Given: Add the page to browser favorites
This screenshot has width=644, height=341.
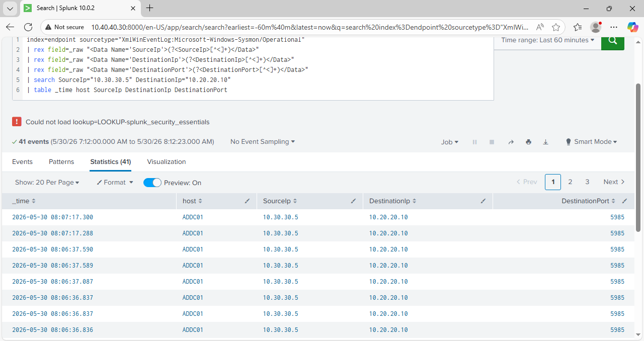Looking at the screenshot, I should 556,27.
